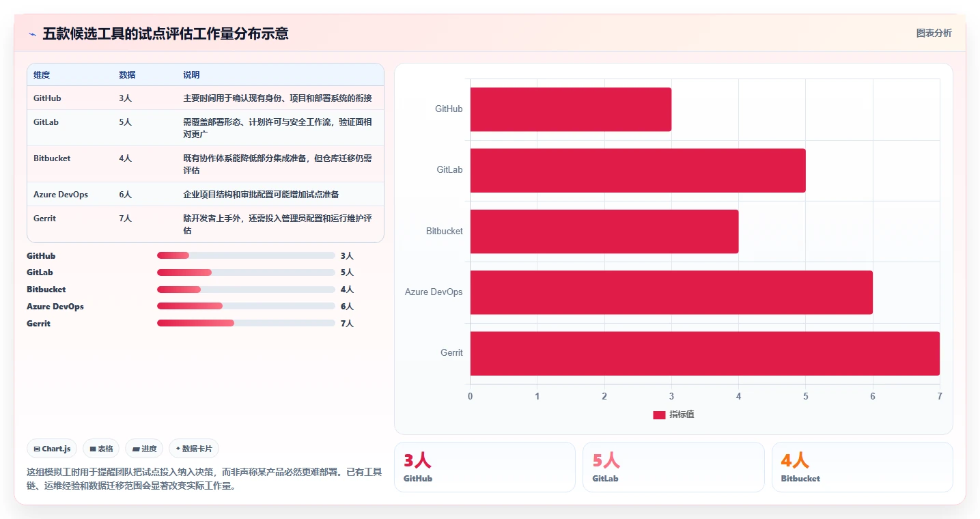Click the 数据 column header

(x=127, y=75)
